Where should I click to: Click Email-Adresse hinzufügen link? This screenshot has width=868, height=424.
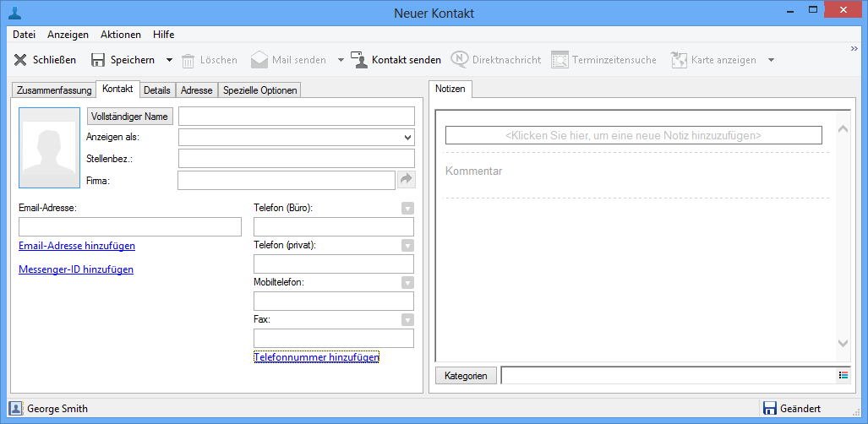[77, 245]
